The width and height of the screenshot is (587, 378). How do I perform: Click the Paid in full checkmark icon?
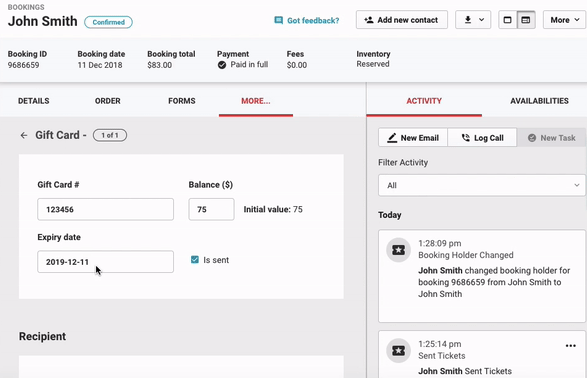click(x=222, y=65)
